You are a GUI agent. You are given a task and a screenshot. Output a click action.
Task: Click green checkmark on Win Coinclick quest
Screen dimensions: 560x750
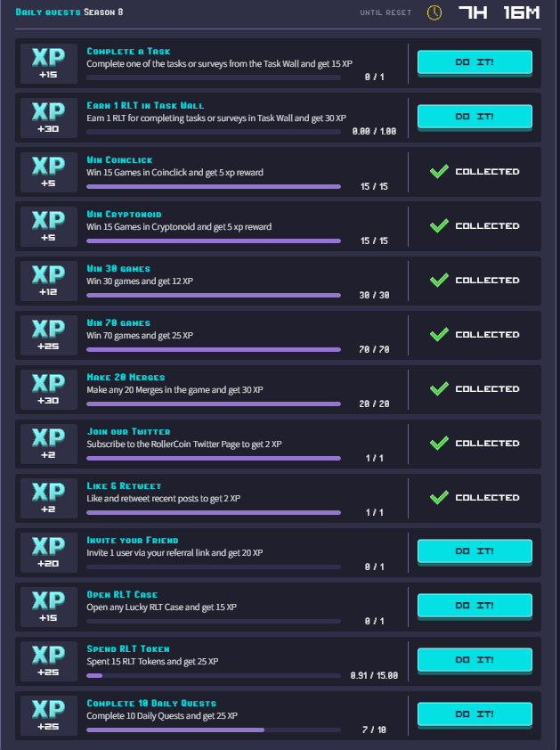(x=439, y=172)
